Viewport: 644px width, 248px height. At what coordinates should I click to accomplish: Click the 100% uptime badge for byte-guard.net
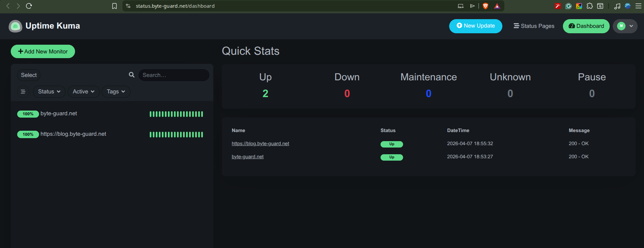(28, 114)
